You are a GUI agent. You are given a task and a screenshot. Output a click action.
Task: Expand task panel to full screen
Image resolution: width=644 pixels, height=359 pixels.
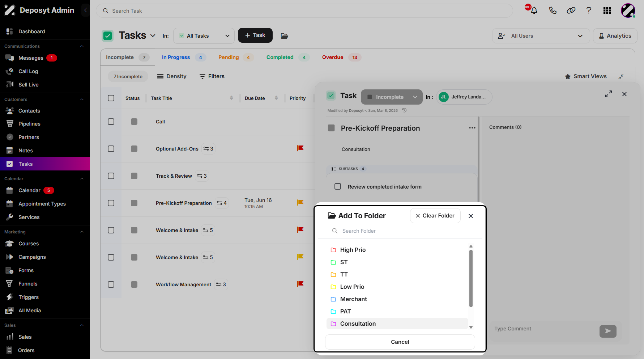click(x=609, y=94)
